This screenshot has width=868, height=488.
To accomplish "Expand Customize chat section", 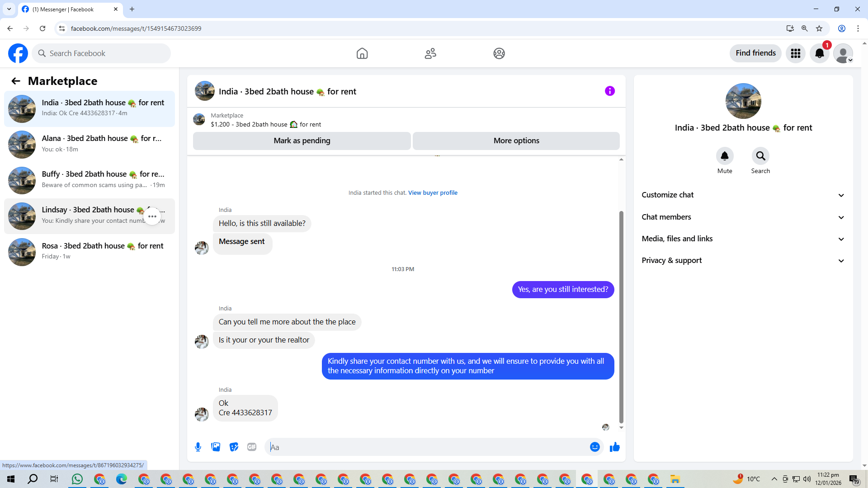I will point(743,195).
